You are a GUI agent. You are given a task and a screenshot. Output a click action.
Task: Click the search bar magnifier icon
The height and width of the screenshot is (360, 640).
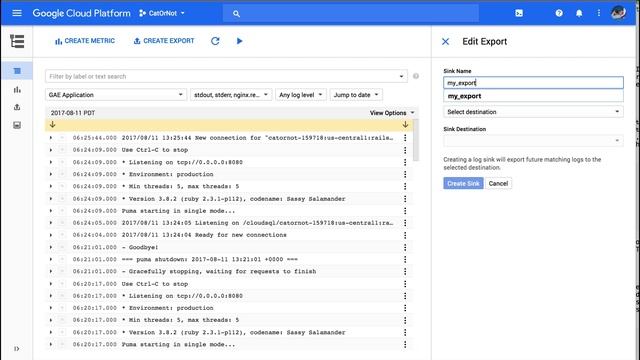click(236, 13)
